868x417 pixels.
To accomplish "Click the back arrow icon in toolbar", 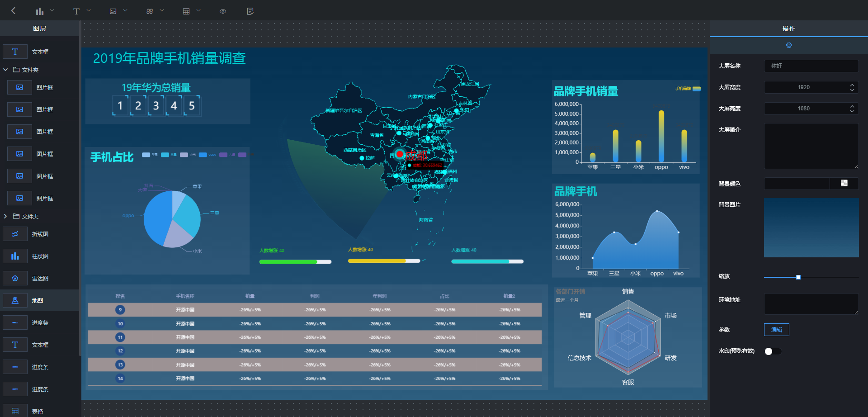I will pyautogui.click(x=13, y=11).
